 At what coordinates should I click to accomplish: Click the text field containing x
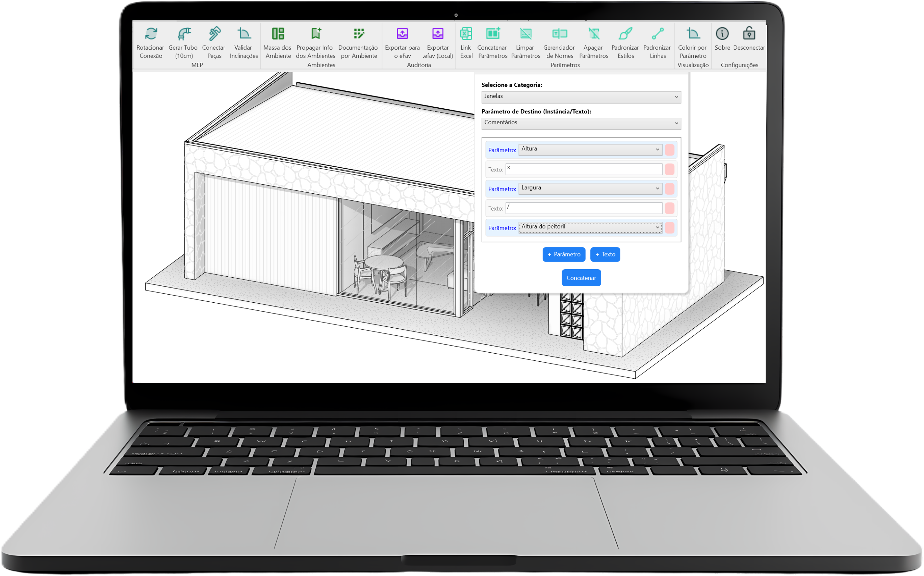tap(584, 169)
